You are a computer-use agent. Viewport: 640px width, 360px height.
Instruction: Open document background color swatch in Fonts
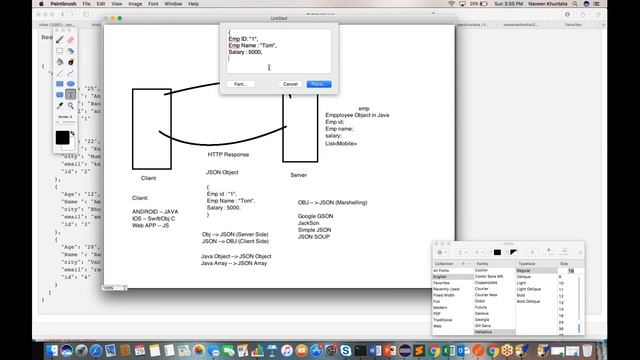coord(513,253)
